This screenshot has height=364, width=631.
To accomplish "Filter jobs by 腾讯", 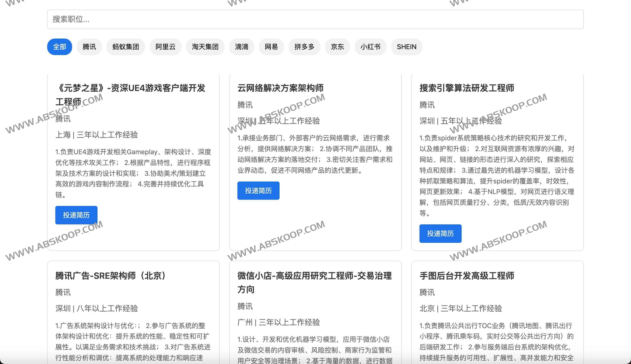I will point(89,47).
